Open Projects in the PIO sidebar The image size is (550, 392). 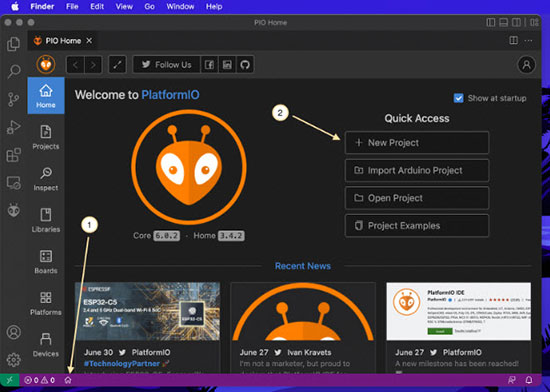pos(46,137)
